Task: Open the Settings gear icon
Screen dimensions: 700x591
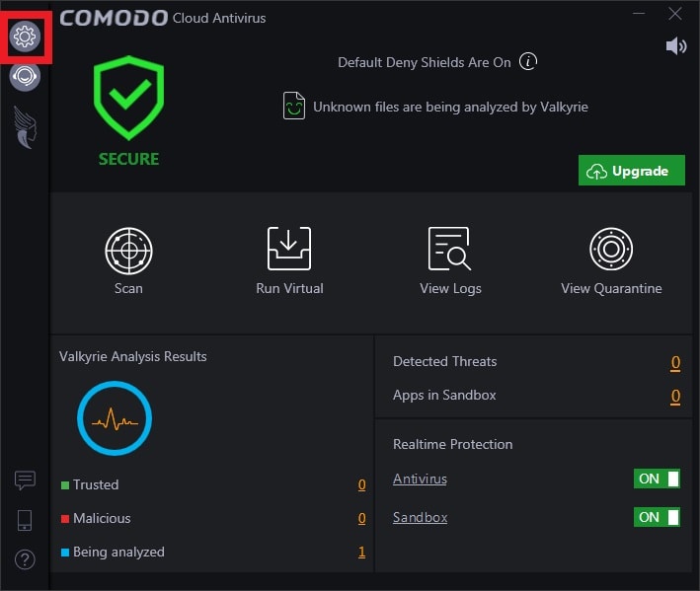Action: (25, 37)
